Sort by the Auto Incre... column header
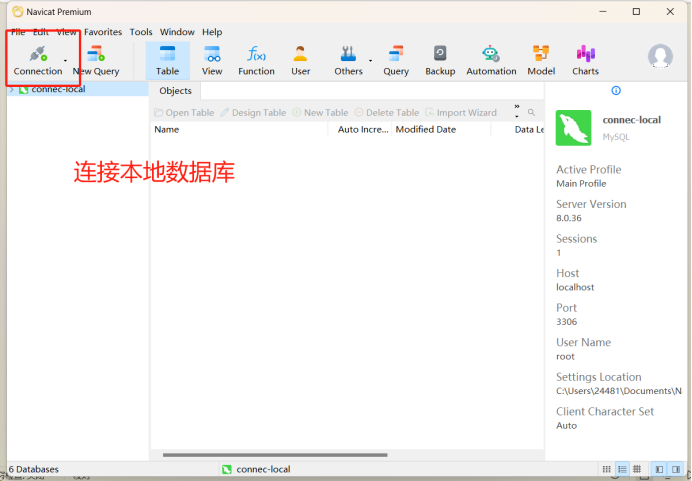Viewport: 692px width, 481px height. coord(360,130)
